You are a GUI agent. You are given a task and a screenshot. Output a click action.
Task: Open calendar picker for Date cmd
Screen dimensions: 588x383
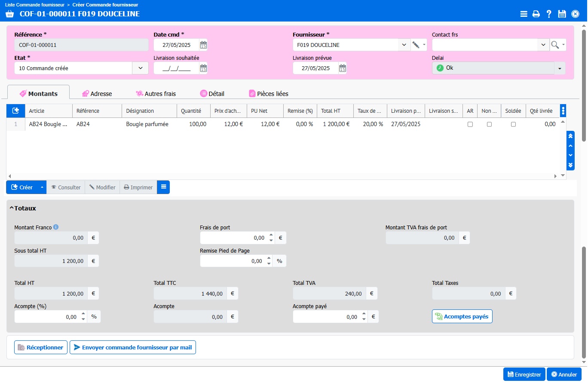(203, 45)
